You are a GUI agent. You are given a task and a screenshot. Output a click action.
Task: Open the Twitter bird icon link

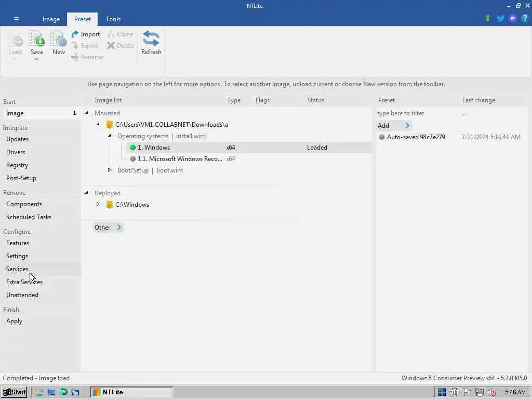500,18
